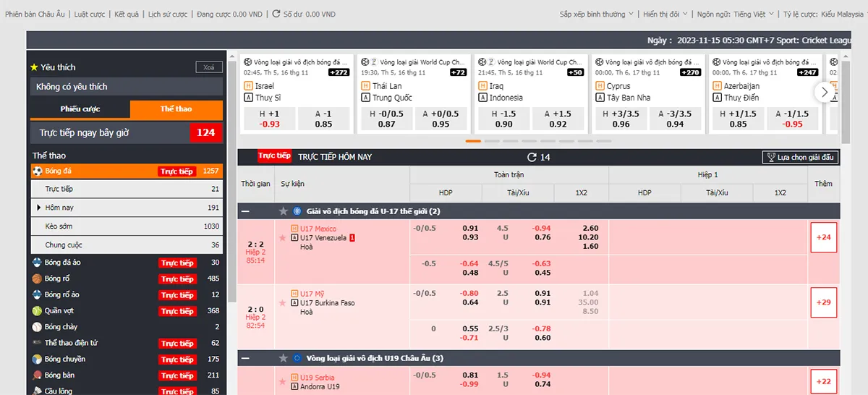
Task: Favorite the U17 Mexico vs Venezuela match
Action: [x=282, y=237]
